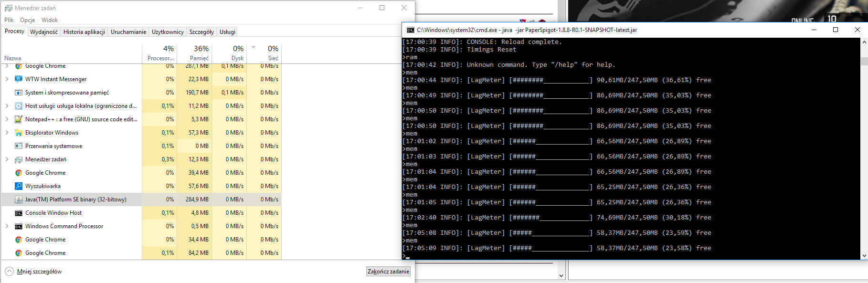Expand the WTW Instant Messenger process group

tap(7, 79)
